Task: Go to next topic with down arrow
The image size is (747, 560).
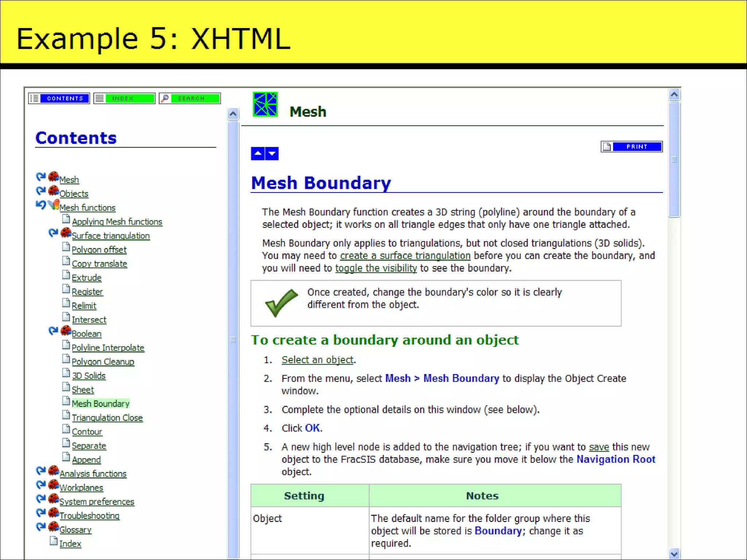Action: point(272,153)
